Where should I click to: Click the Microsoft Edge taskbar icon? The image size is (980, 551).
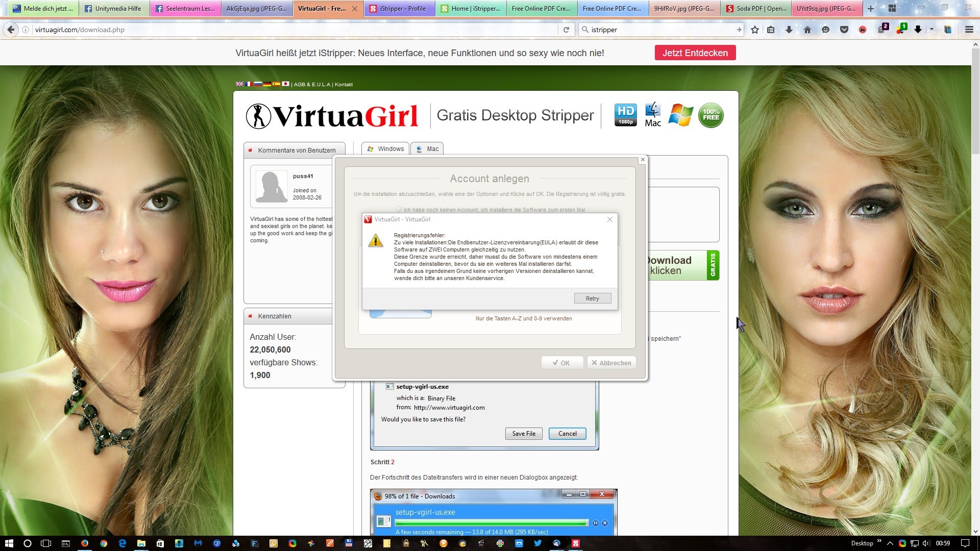click(122, 543)
